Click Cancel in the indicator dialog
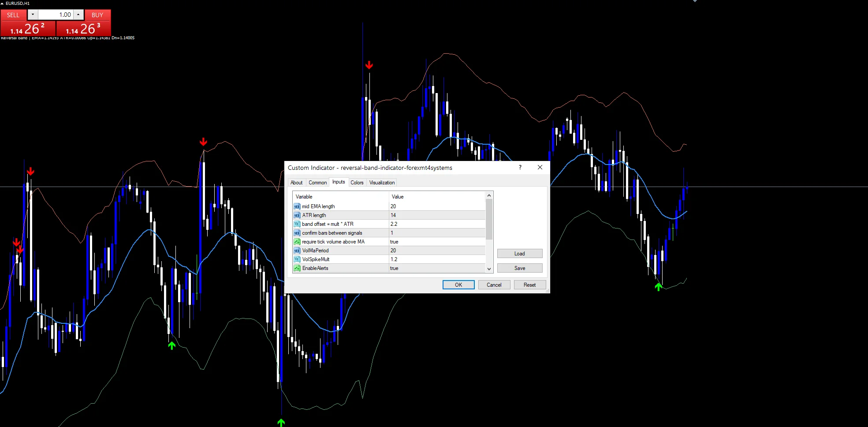Image resolution: width=868 pixels, height=427 pixels. click(x=494, y=285)
